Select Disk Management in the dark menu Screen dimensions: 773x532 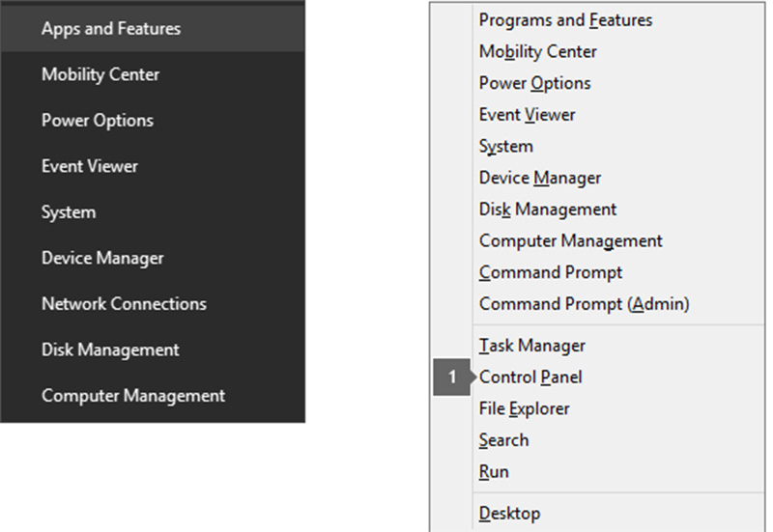[110, 350]
